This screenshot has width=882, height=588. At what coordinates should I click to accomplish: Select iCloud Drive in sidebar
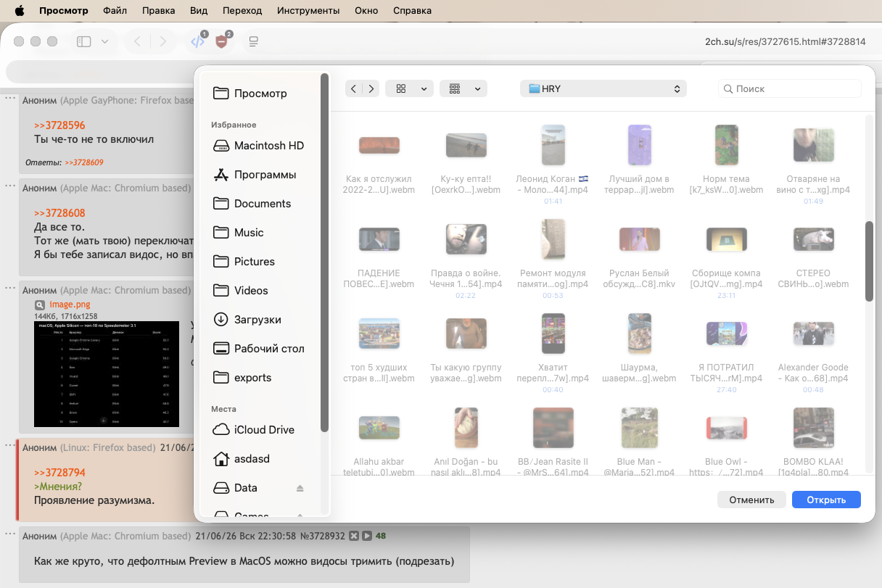click(263, 429)
